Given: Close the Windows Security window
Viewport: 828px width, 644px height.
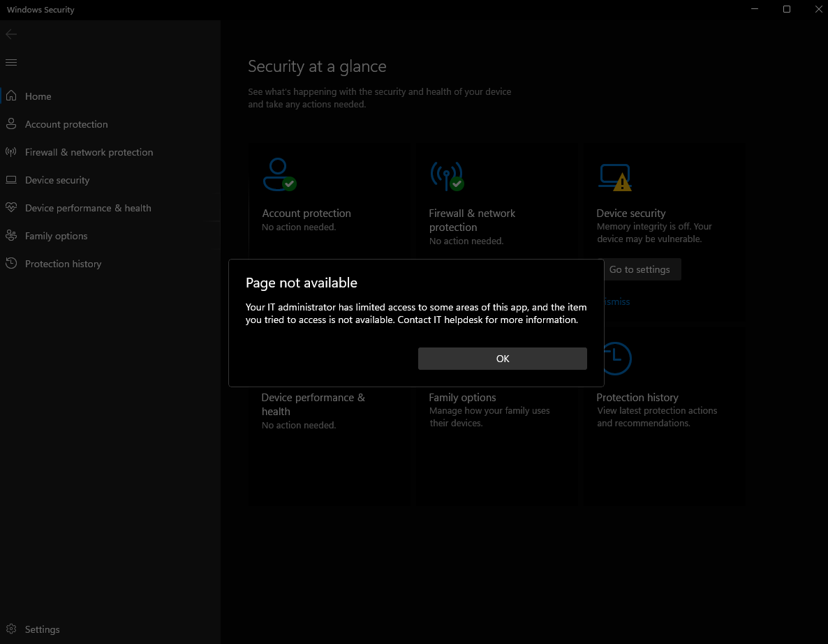Looking at the screenshot, I should click(x=818, y=9).
